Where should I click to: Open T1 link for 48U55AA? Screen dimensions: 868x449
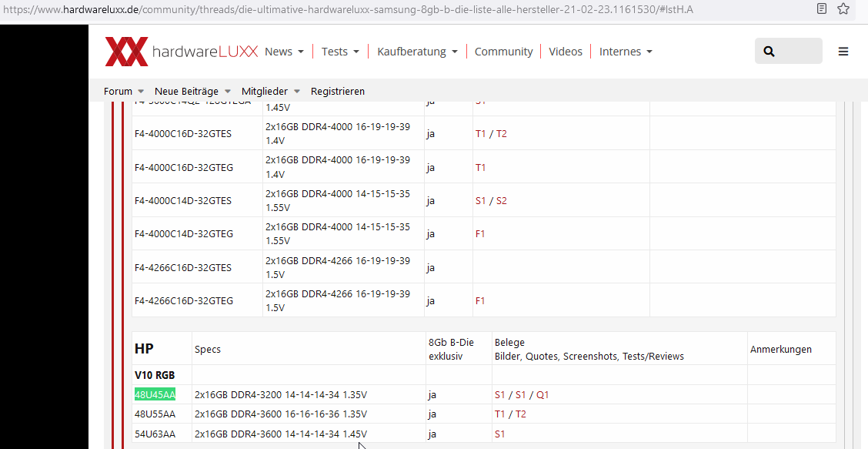[500, 414]
